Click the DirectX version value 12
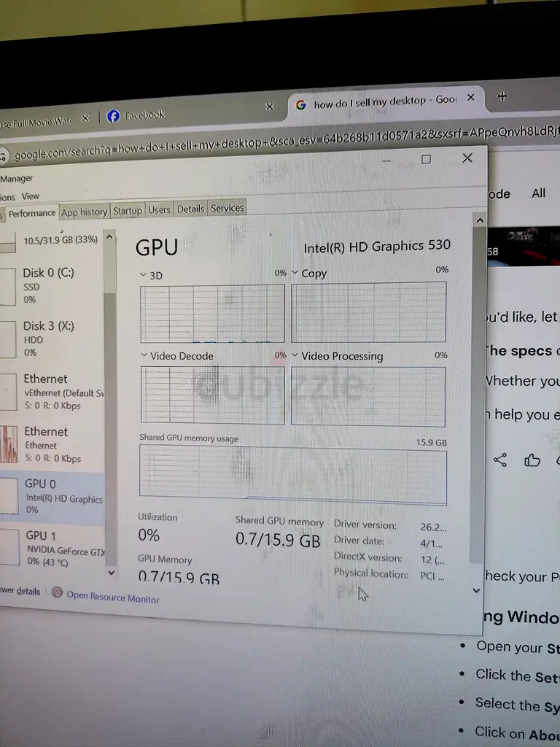 tap(432, 560)
